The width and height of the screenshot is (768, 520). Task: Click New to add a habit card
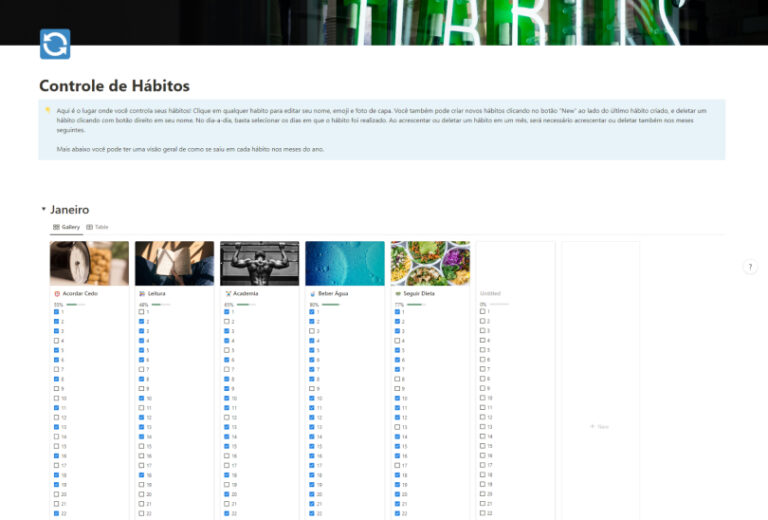(599, 426)
